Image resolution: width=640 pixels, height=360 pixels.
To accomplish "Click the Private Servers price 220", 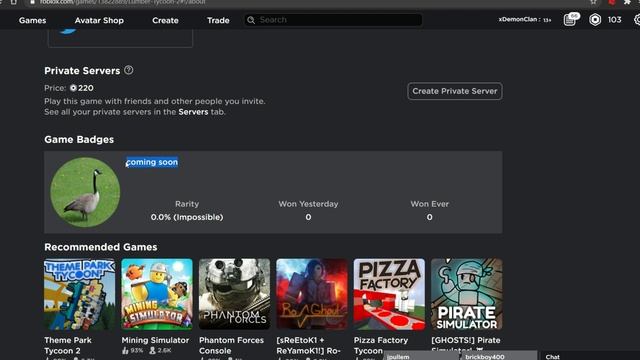I will point(82,88).
